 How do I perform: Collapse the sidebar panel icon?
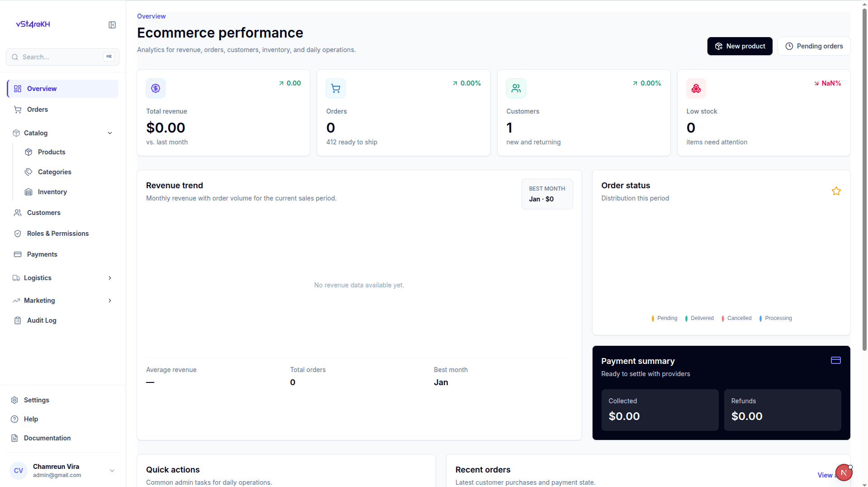click(112, 25)
